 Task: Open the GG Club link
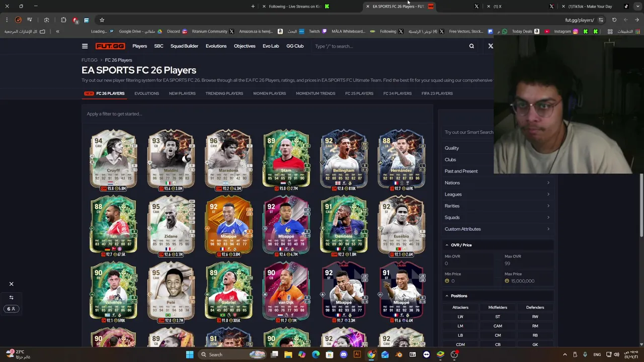point(295,46)
